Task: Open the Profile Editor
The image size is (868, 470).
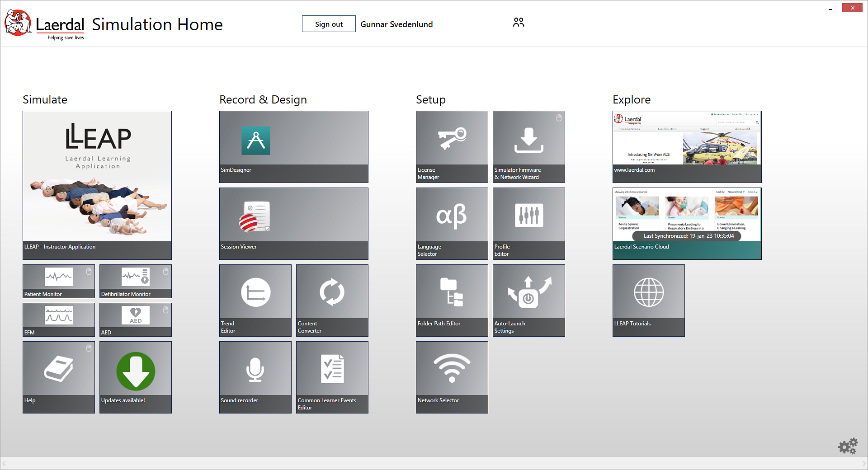Action: coord(528,223)
